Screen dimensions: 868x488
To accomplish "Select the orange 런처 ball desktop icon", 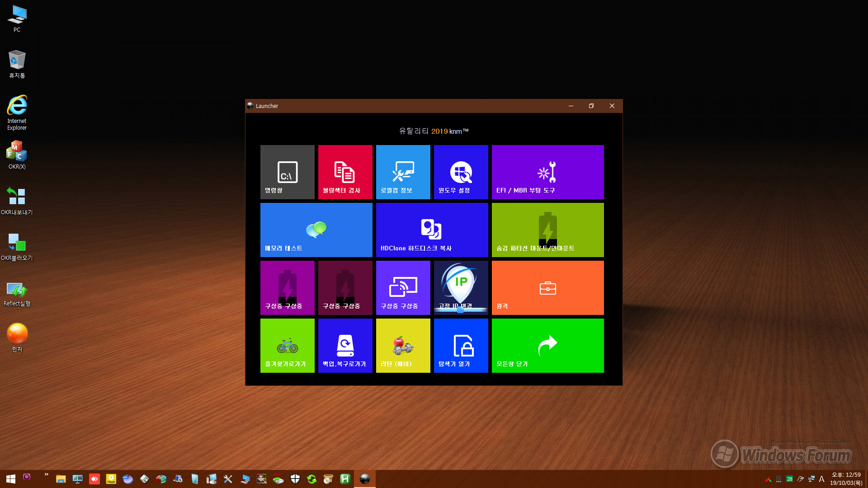I will click(17, 338).
